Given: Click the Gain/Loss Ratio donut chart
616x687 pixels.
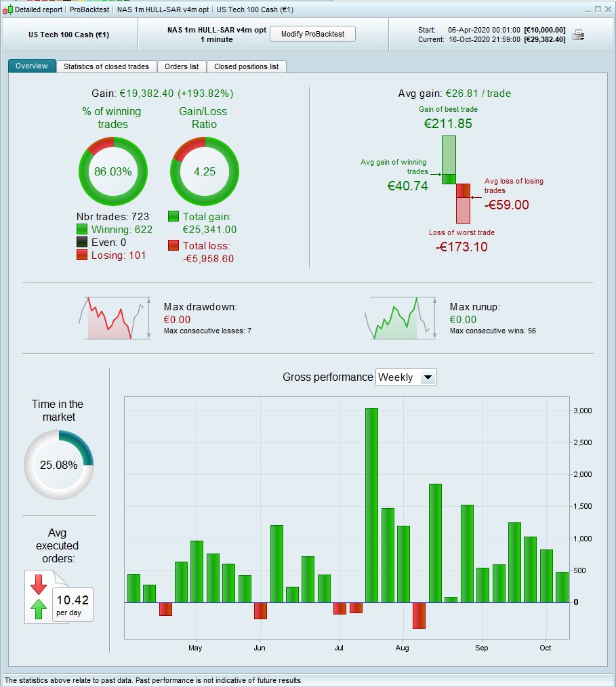Looking at the screenshot, I should 205,171.
